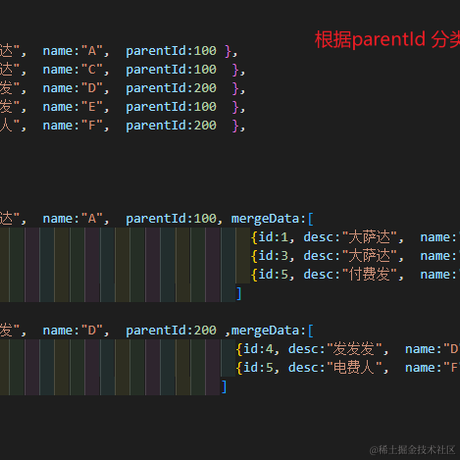Click closing bracket under id:5 电费人 line
The width and height of the screenshot is (460, 460).
click(x=224, y=387)
